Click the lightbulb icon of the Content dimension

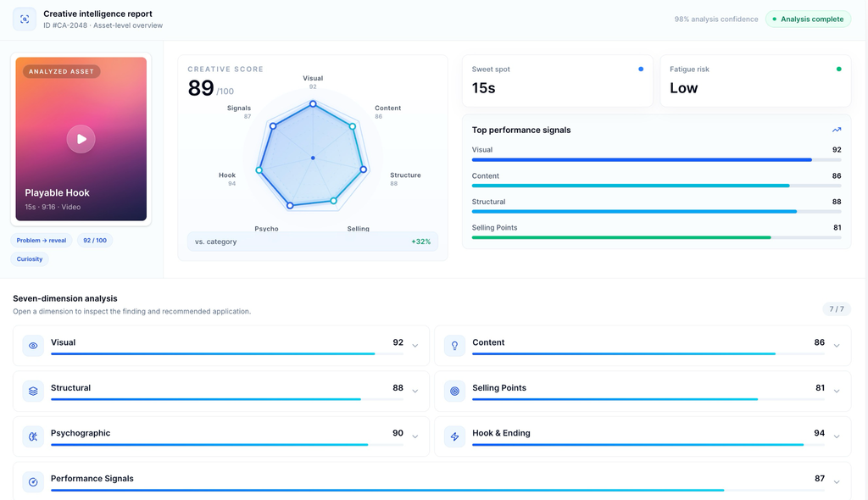pyautogui.click(x=454, y=346)
